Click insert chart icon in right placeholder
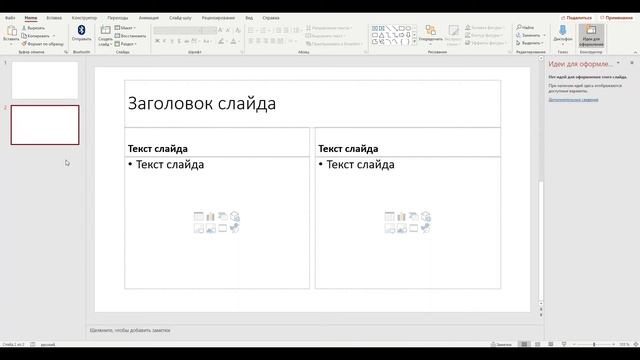 402,216
